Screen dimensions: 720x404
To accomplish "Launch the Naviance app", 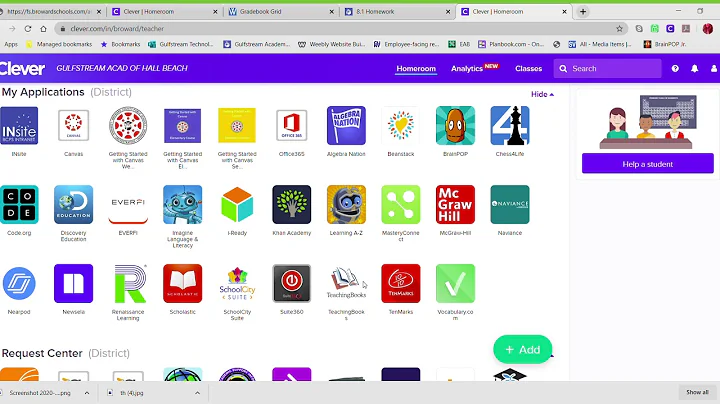I will click(x=510, y=204).
